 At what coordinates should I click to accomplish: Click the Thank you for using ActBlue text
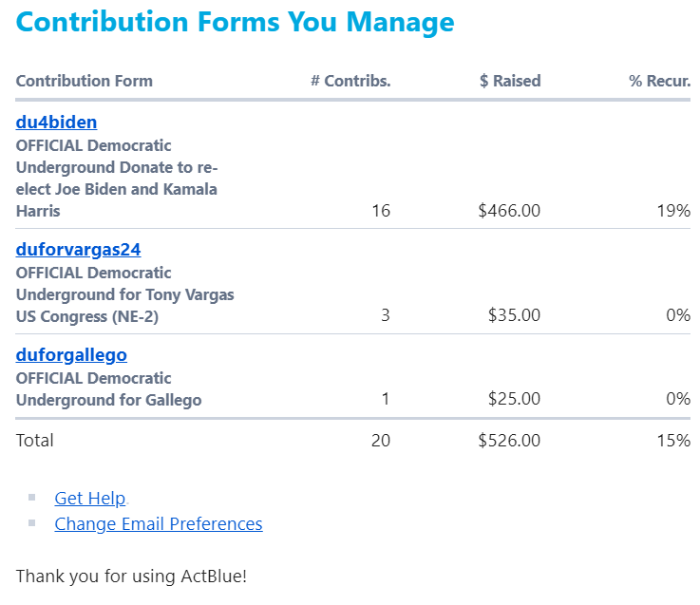(x=131, y=576)
